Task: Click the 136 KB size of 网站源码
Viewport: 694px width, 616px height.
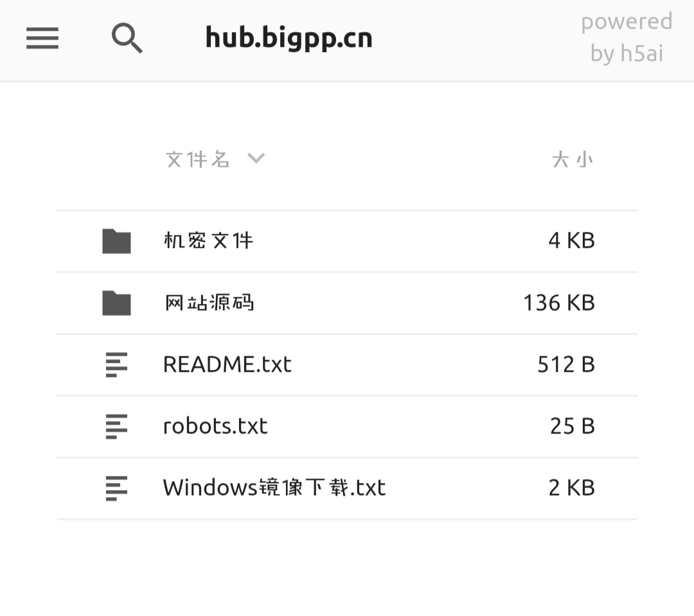Action: coord(559,303)
